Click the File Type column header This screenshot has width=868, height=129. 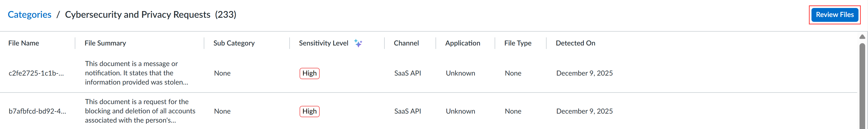[518, 43]
